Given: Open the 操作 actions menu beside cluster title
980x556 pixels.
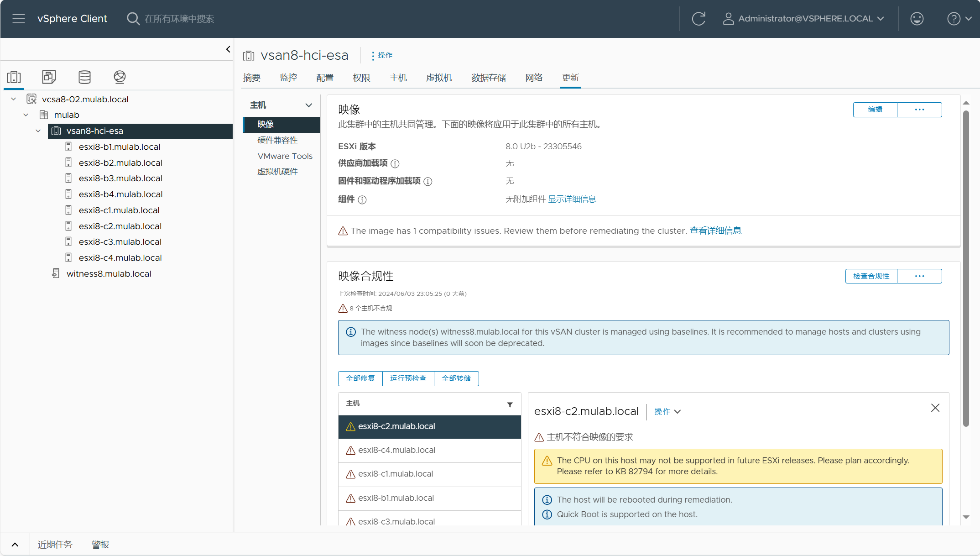Looking at the screenshot, I should click(x=381, y=55).
